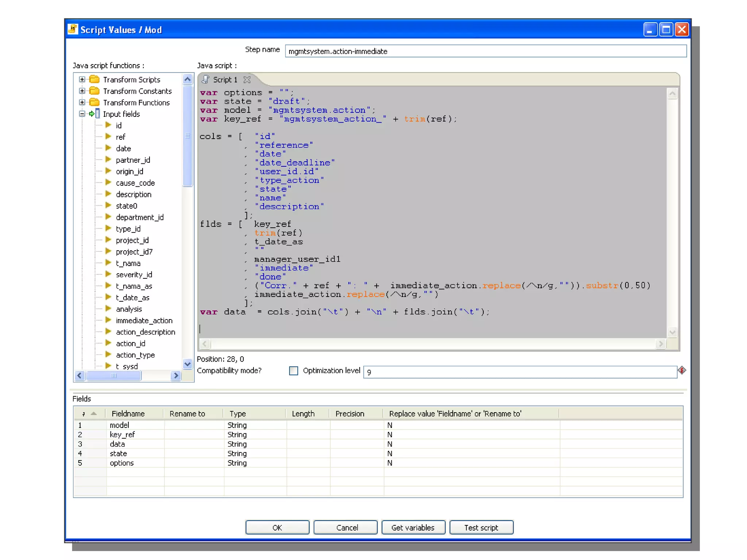The height and width of the screenshot is (560, 747).
Task: Select the Script 1 tab
Action: 224,80
